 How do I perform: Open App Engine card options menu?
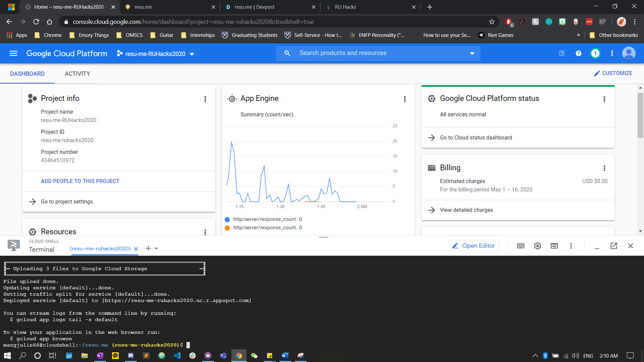405,99
